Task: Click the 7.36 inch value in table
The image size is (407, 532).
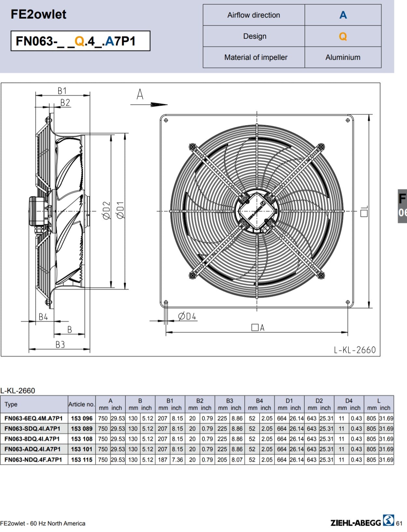Action: (177, 460)
